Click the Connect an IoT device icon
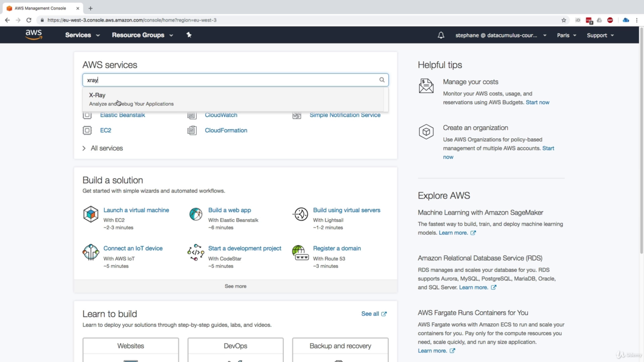Image resolution: width=644 pixels, height=362 pixels. click(x=91, y=252)
